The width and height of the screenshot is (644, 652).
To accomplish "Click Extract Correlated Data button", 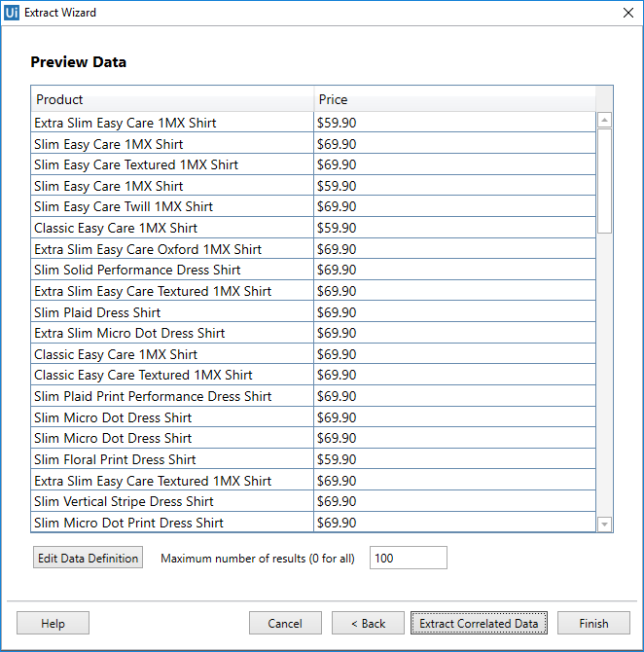I will (x=479, y=624).
